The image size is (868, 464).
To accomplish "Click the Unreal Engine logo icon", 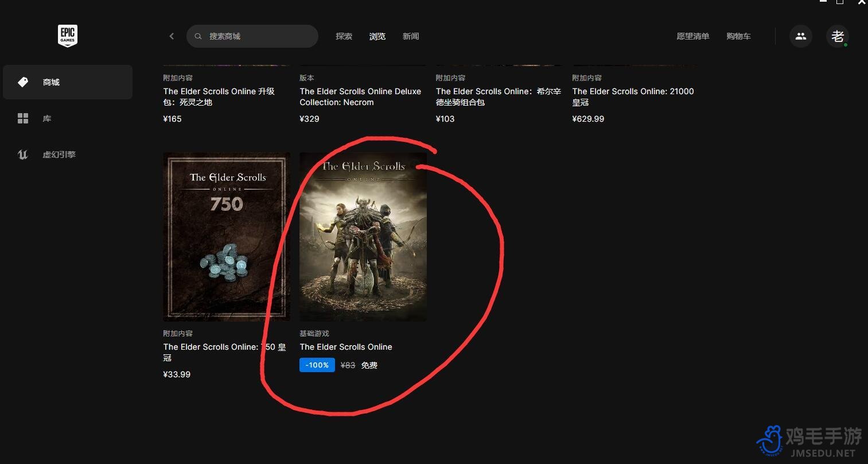I will coord(23,154).
